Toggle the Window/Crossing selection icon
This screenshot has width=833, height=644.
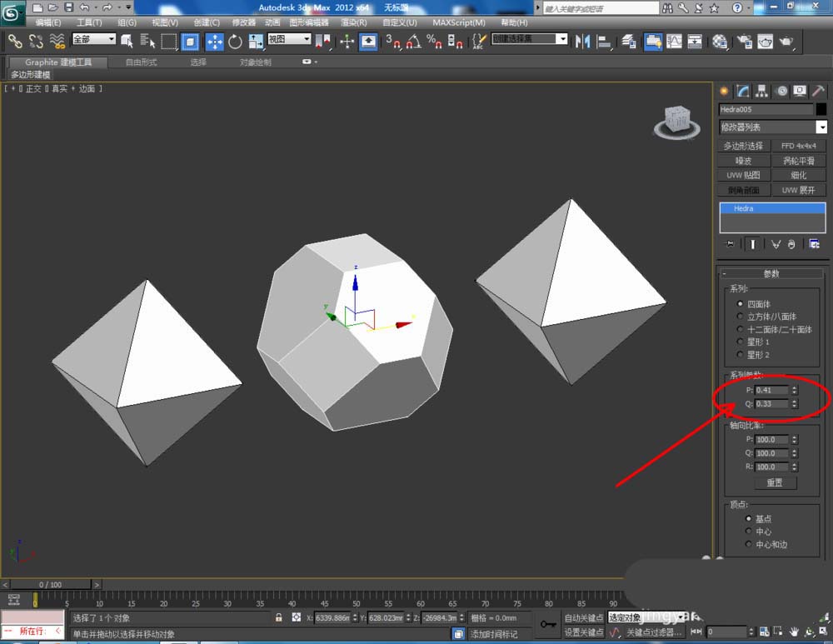click(x=190, y=42)
